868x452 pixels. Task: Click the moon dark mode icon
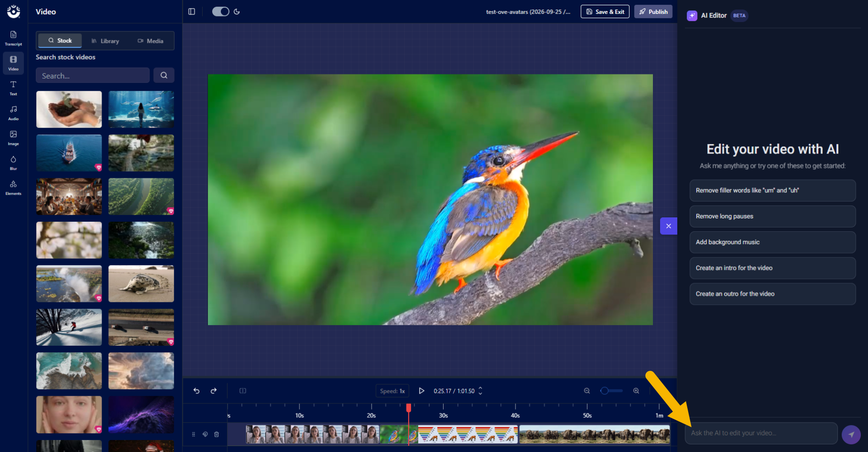237,11
